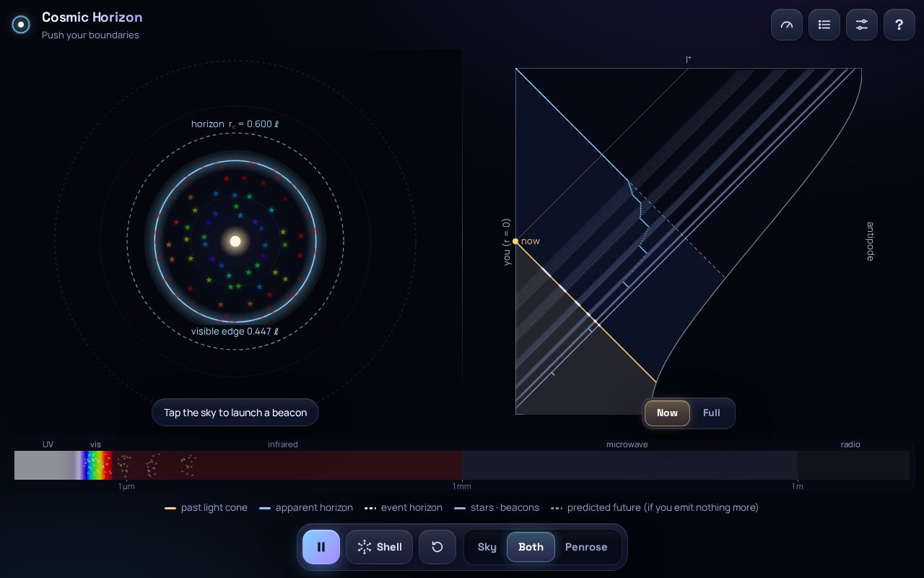
Task: Reset the simulation with the restart icon
Action: point(437,547)
